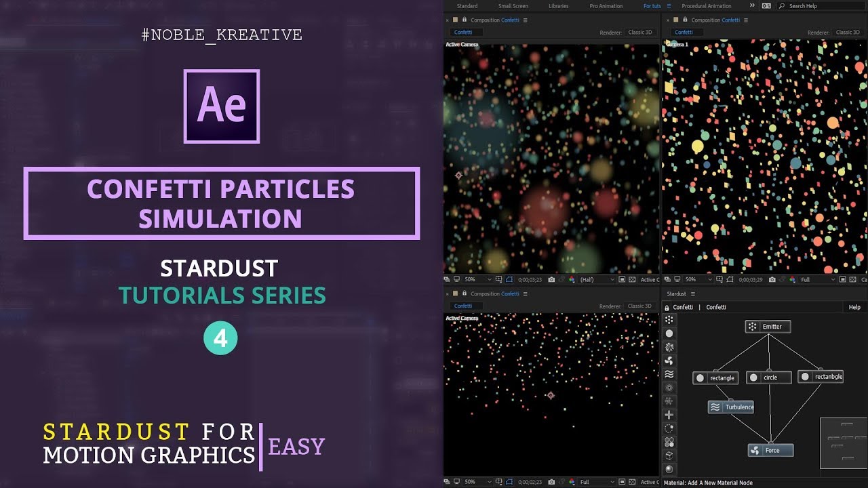Switch to Procedural Animation workspace
868x488 pixels.
coord(706,6)
